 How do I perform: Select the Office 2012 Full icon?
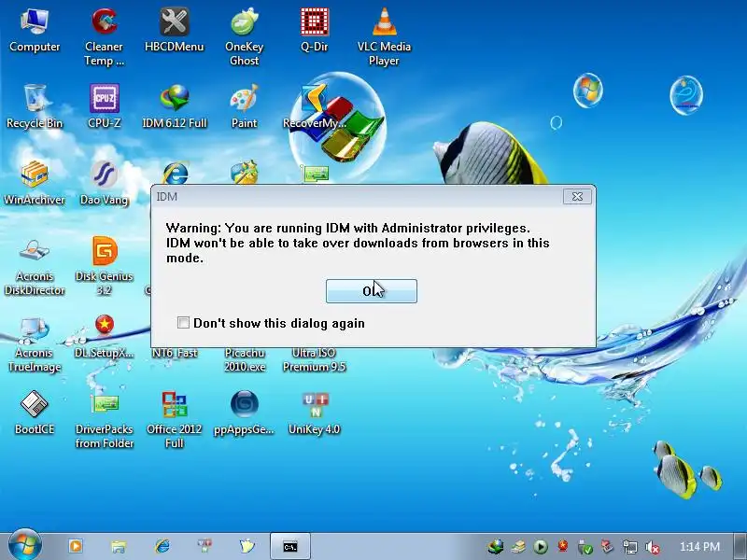pos(174,420)
